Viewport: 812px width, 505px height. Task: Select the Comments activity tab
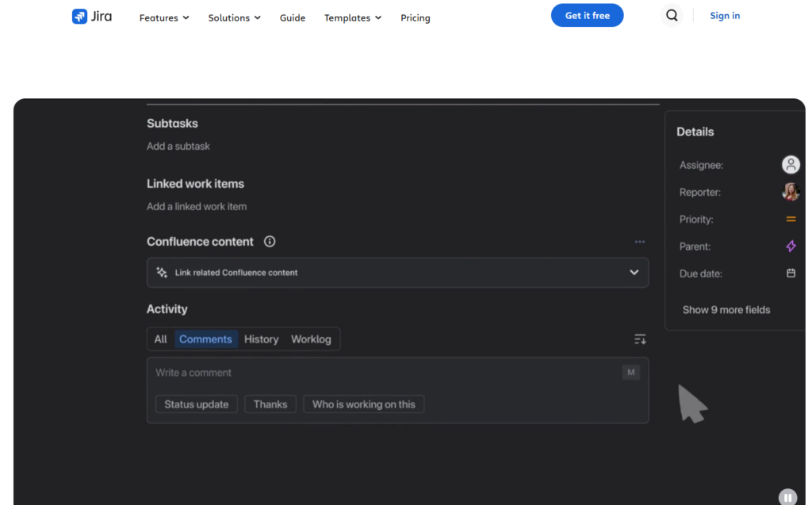tap(205, 339)
